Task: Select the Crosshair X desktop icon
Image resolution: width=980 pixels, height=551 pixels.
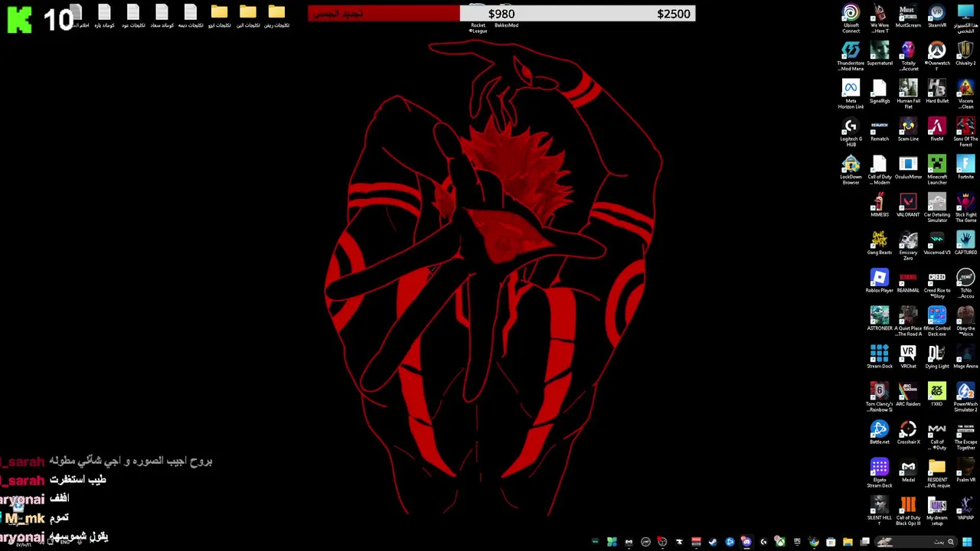Action: click(908, 433)
